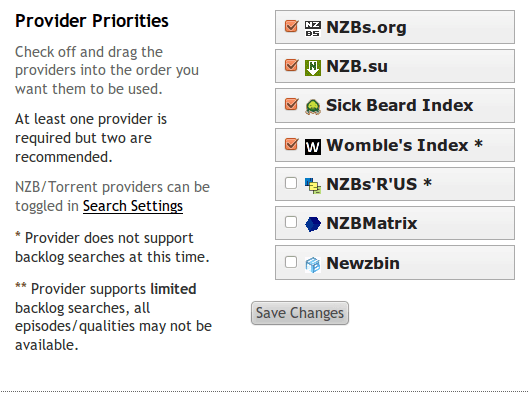Select the Newzbin provider row label
Viewport: 528px width, 393px height.
363,263
